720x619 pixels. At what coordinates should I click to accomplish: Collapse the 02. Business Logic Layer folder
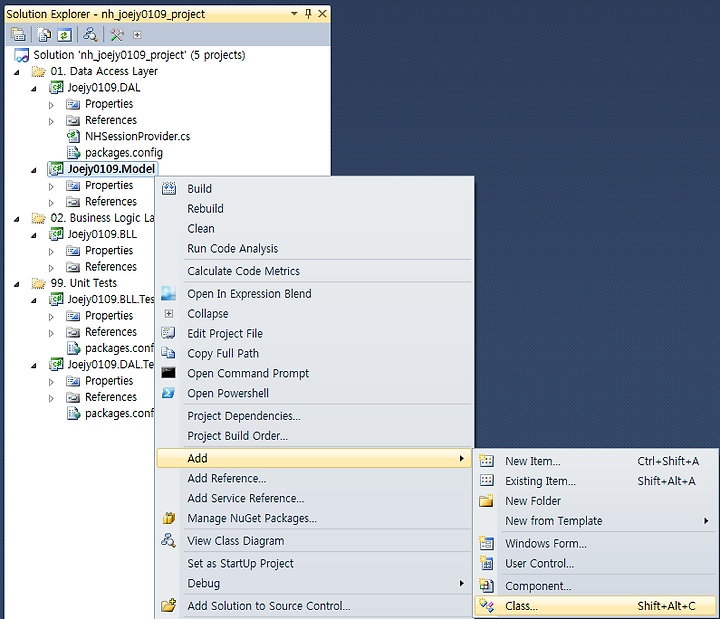pos(17,219)
